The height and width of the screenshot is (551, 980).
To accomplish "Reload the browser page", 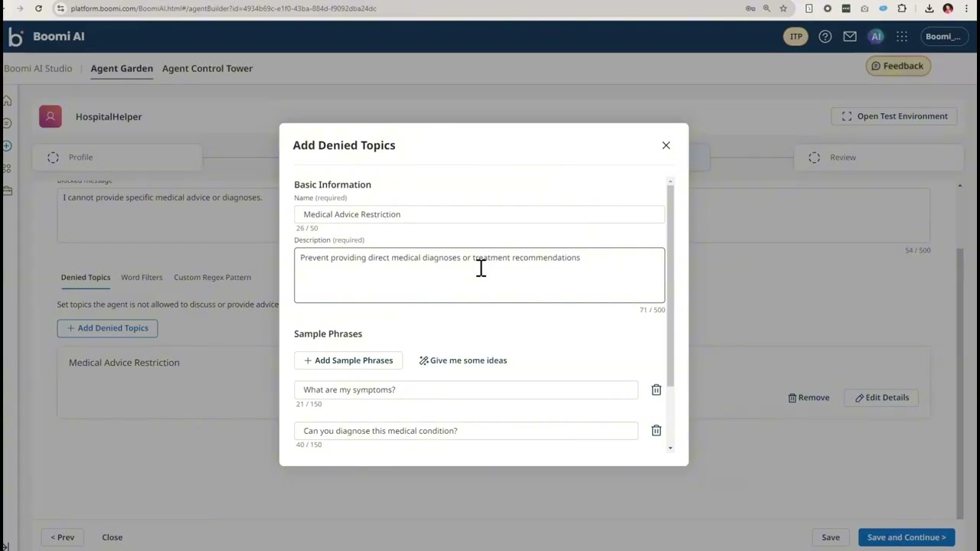I will pyautogui.click(x=38, y=8).
